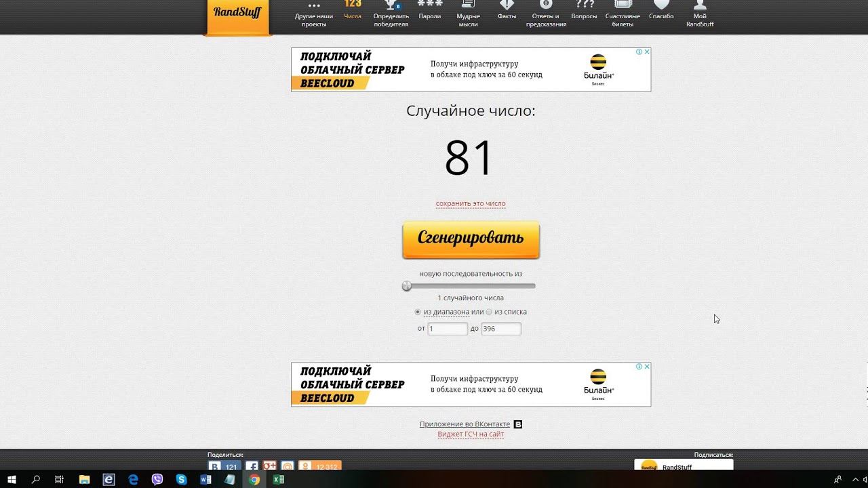
Task: Open the Спасибо section
Action: (x=661, y=11)
